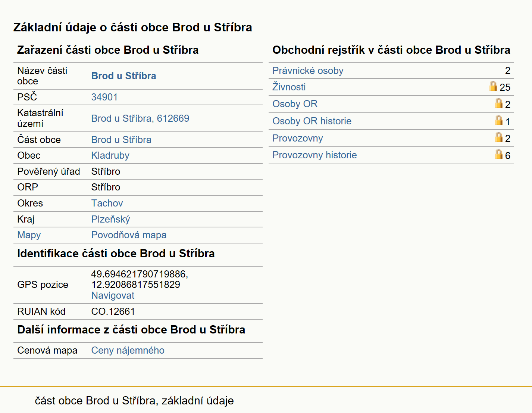Select the Provozovny link
The image size is (532, 413).
click(x=298, y=138)
